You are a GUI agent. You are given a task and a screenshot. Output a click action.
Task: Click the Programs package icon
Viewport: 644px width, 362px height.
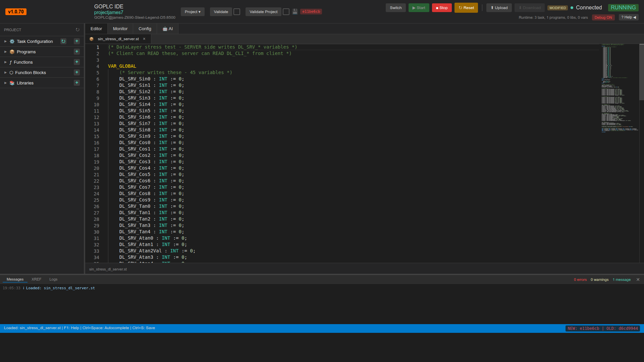click(12, 52)
